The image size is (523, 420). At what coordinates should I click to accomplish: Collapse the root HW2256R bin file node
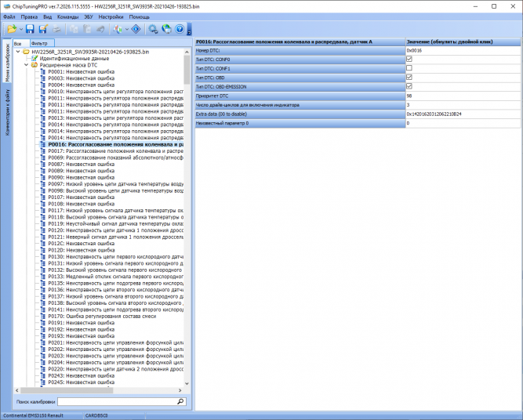[x=18, y=52]
